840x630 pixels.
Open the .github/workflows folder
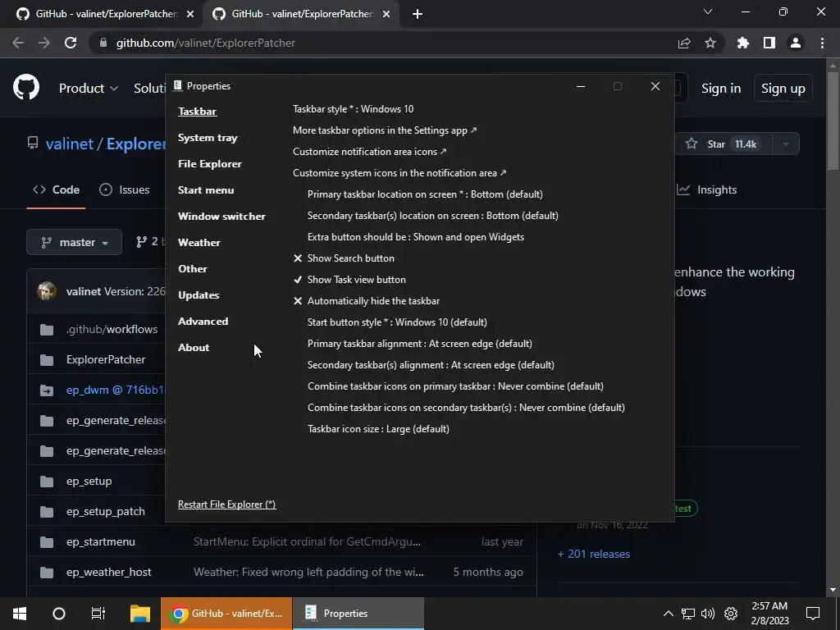(x=112, y=330)
